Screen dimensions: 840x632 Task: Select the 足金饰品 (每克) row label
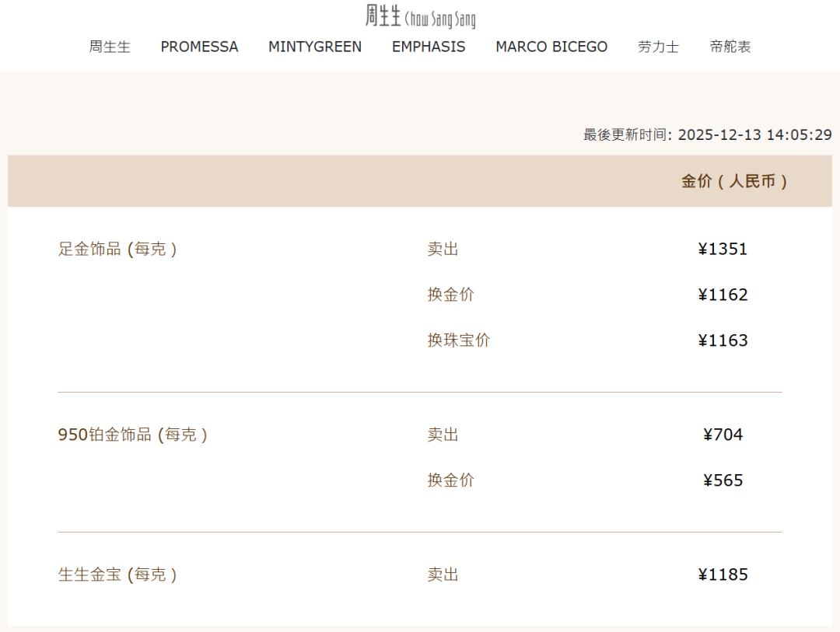point(117,250)
